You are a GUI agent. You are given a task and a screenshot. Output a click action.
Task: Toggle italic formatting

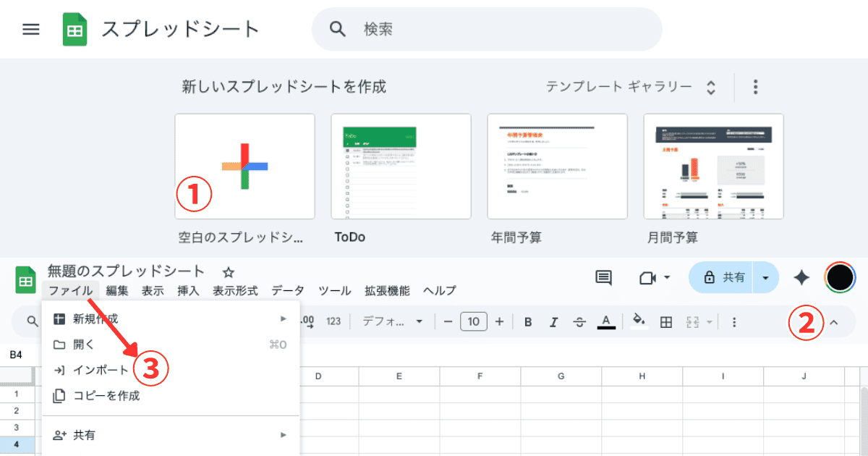(554, 322)
